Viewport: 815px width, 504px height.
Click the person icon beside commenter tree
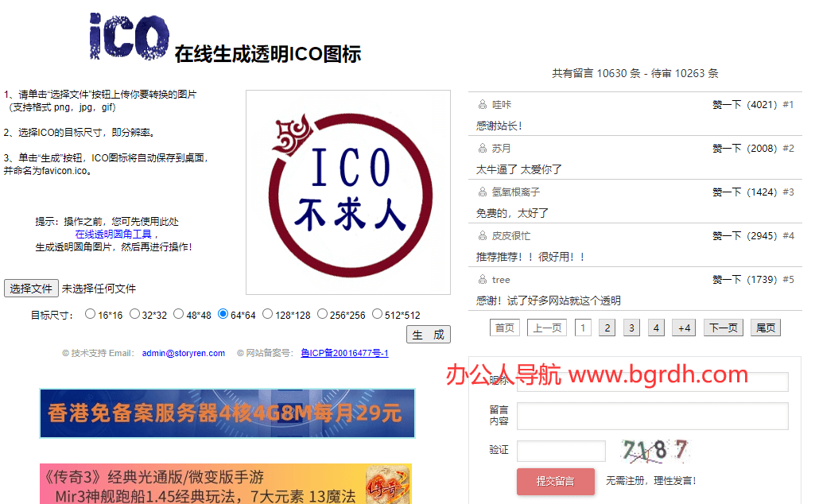coord(482,279)
